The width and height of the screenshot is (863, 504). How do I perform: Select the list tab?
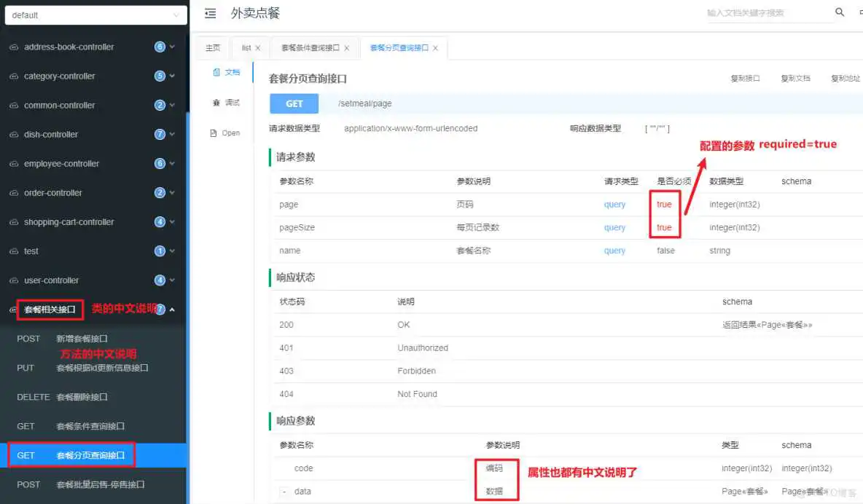(x=246, y=47)
